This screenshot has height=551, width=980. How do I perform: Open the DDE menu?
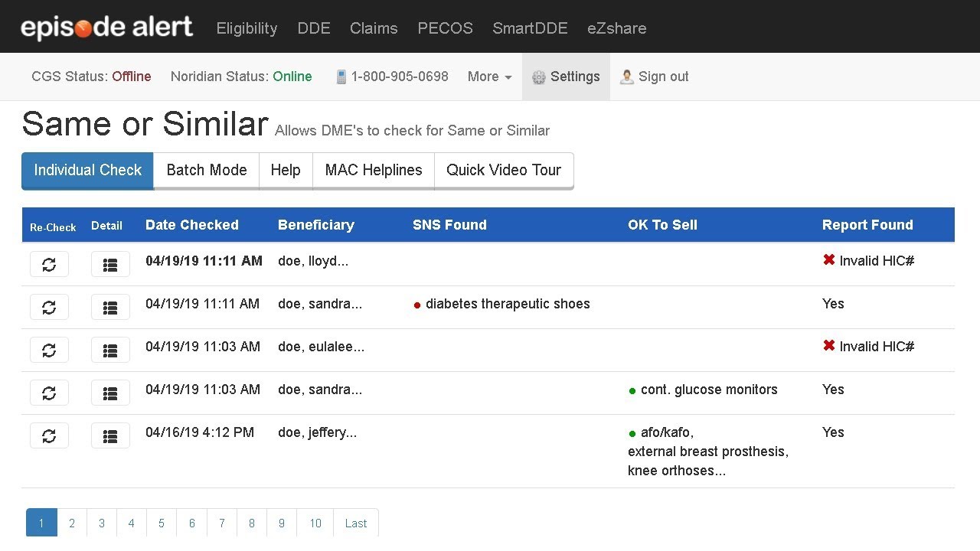click(314, 28)
